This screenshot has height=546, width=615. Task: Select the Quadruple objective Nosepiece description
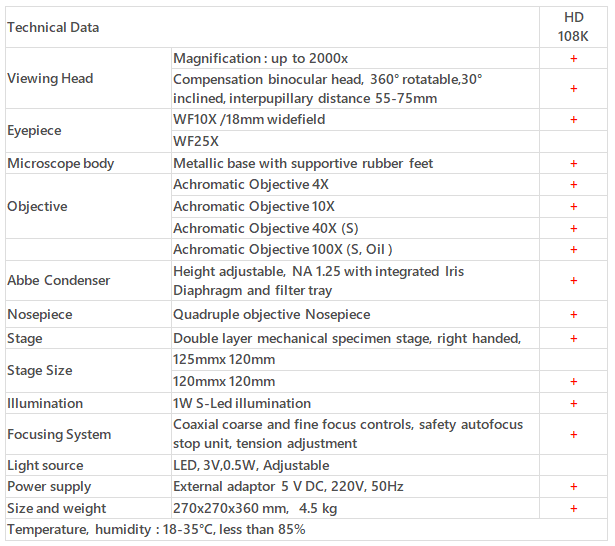pos(271,314)
